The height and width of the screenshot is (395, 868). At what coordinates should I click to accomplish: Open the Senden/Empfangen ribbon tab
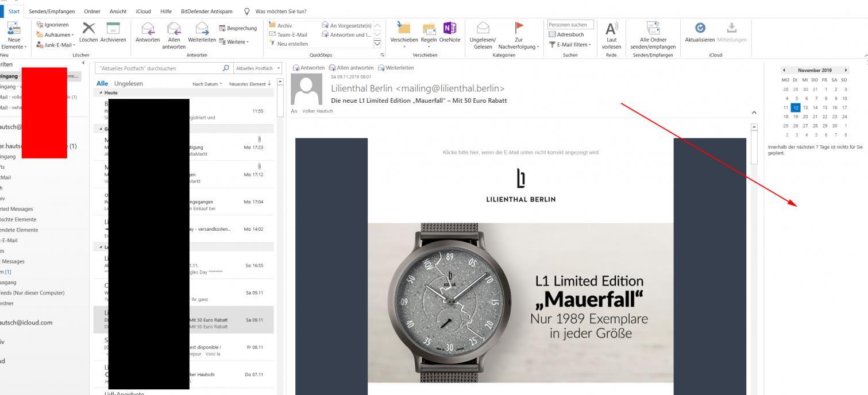point(52,11)
